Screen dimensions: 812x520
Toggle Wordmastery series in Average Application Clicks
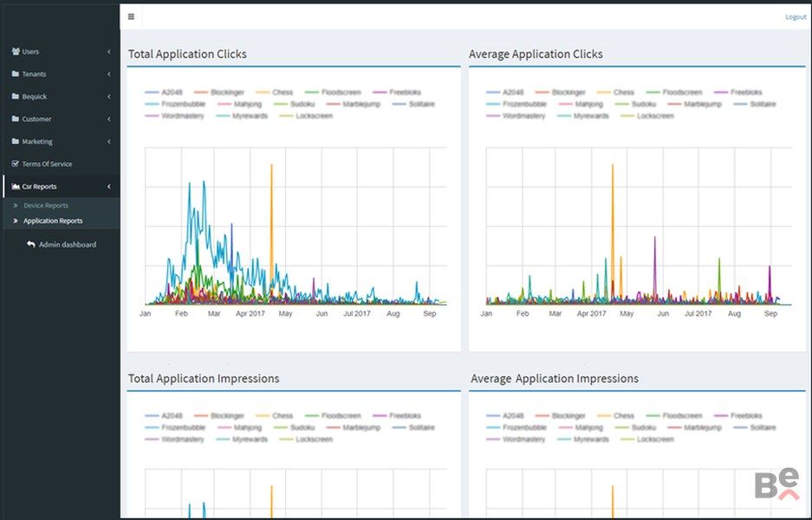click(516, 116)
